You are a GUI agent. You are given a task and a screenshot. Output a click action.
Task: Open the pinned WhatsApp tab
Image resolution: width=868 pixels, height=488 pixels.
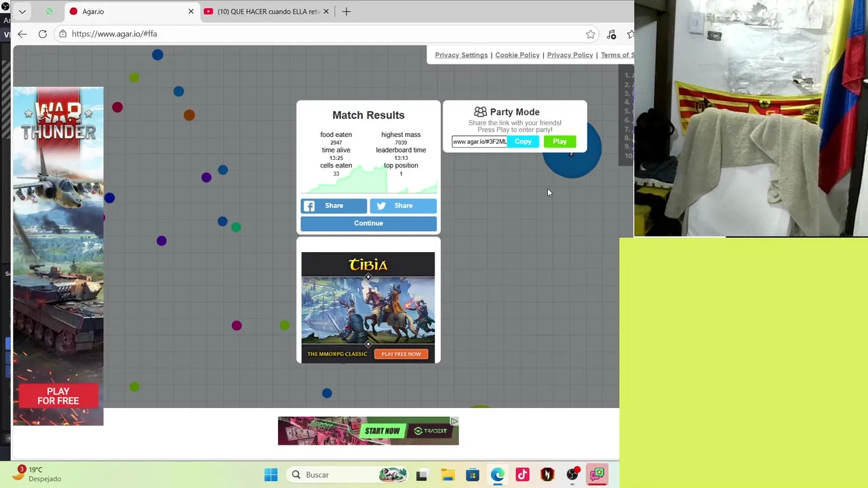coord(49,12)
